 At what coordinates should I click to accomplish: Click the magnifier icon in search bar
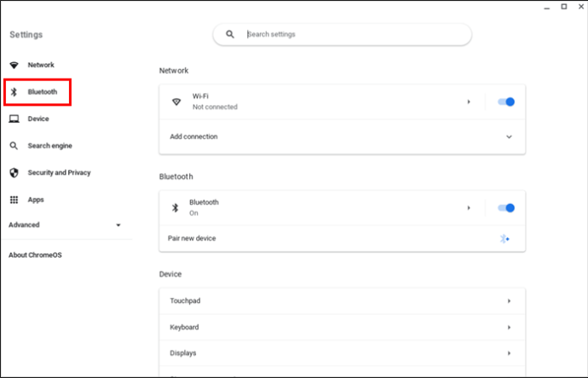click(230, 34)
